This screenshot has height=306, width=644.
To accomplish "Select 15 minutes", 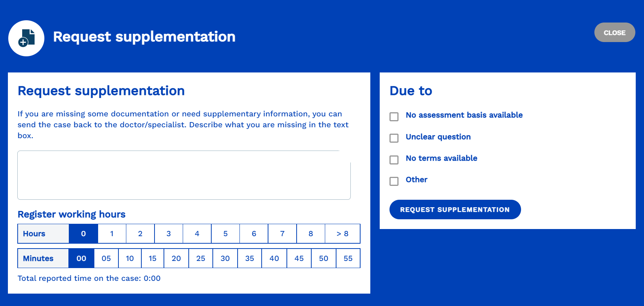I will (153, 258).
